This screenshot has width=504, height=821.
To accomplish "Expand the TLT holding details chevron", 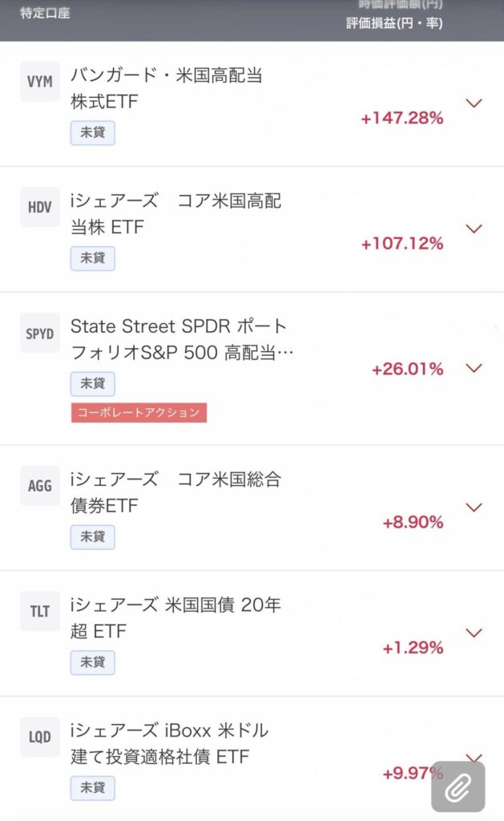I will (474, 633).
